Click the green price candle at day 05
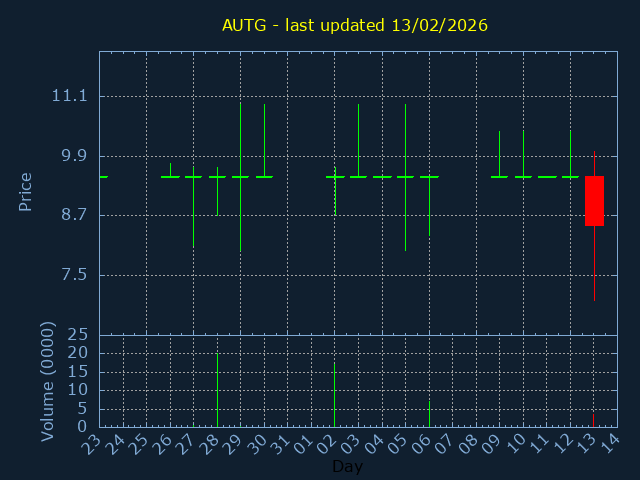The image size is (640, 480). point(405,177)
